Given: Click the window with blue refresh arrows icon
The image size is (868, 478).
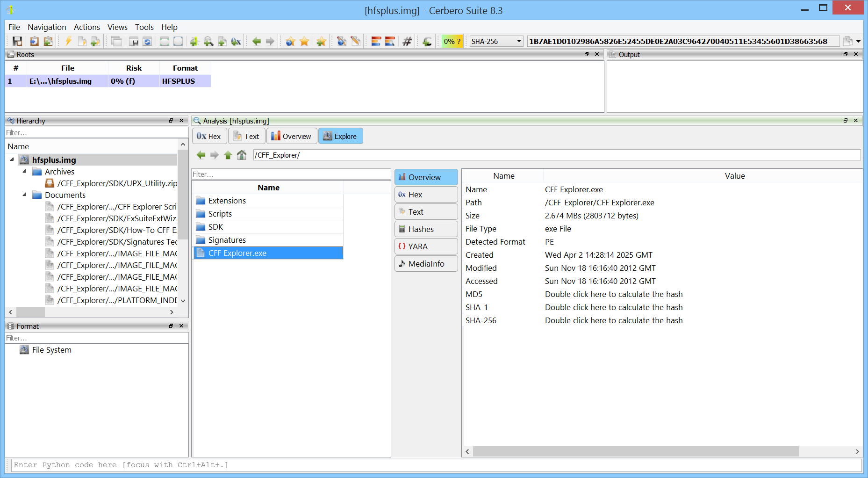Looking at the screenshot, I should point(147,41).
